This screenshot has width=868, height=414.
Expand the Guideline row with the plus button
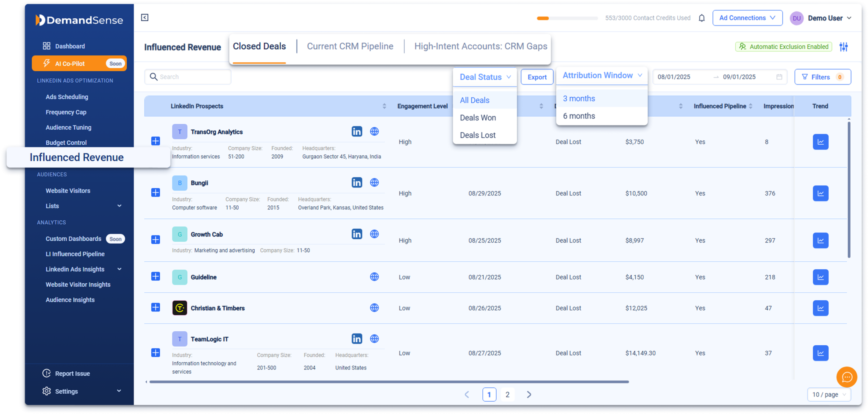point(156,277)
